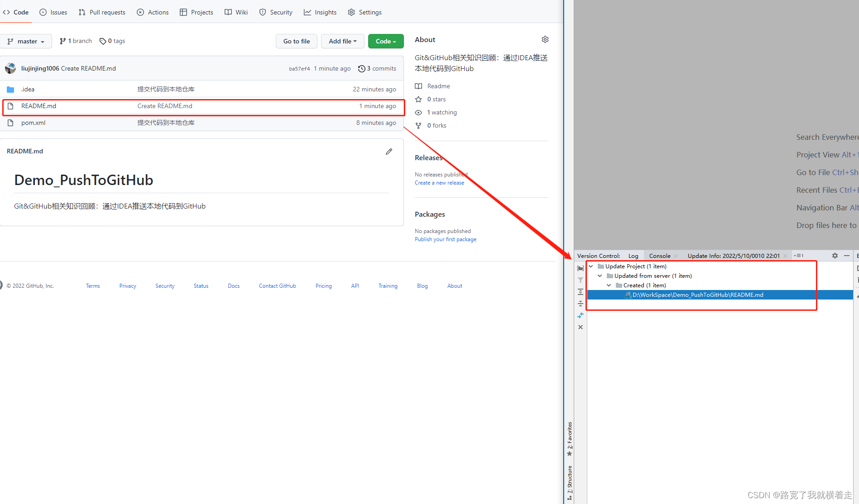Click the pencil edit README icon
Viewport: 859px width, 504px height.
[389, 152]
